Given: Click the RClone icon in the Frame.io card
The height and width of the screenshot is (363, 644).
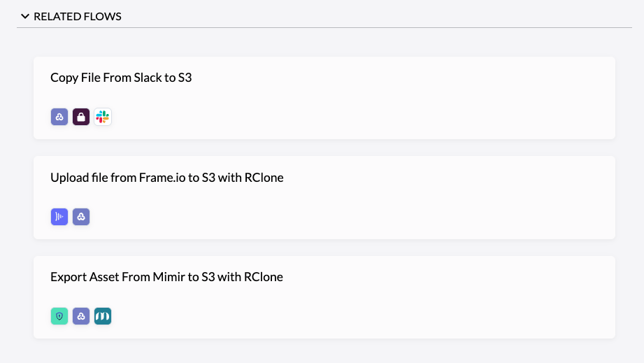Looking at the screenshot, I should [81, 217].
